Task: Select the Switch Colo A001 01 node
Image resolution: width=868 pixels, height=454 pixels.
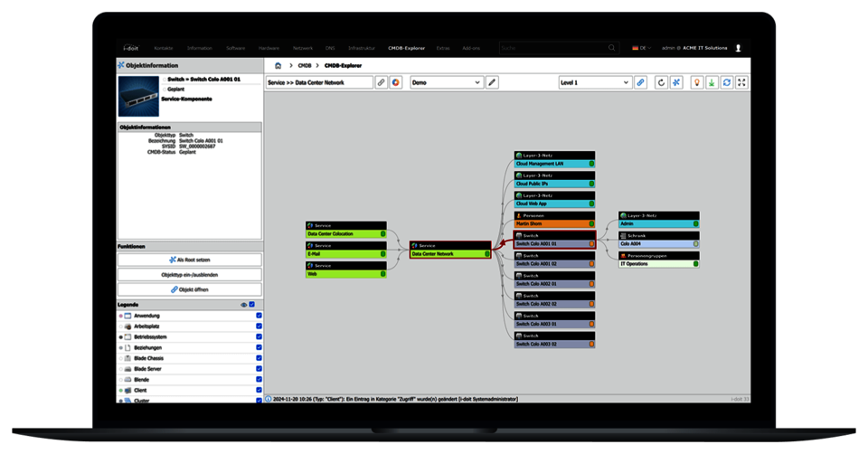Action: tap(554, 240)
